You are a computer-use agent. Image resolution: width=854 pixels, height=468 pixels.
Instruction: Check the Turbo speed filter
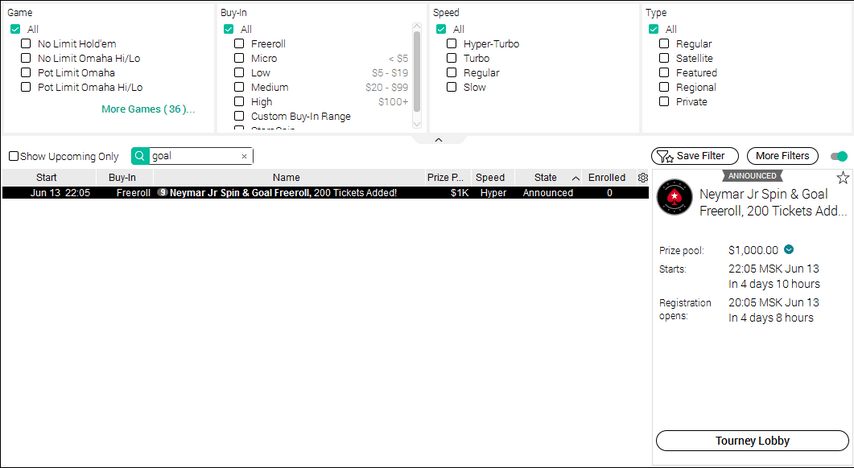tap(452, 58)
